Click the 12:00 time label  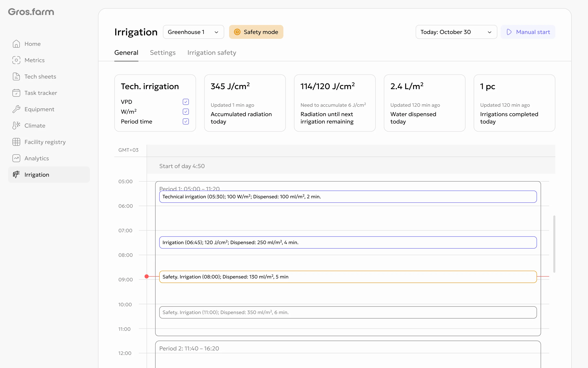pos(125,353)
